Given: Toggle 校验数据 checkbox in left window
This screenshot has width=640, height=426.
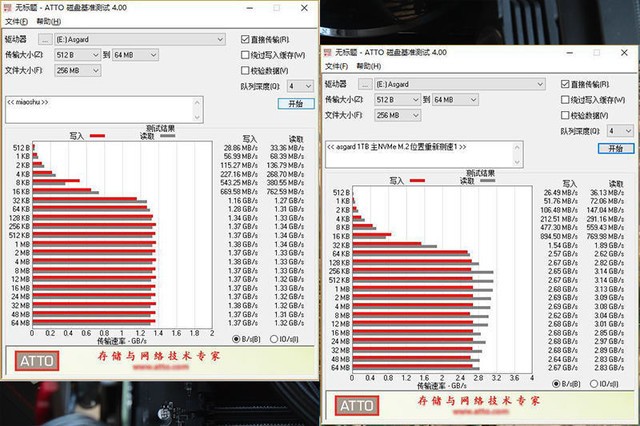Looking at the screenshot, I should [x=245, y=71].
